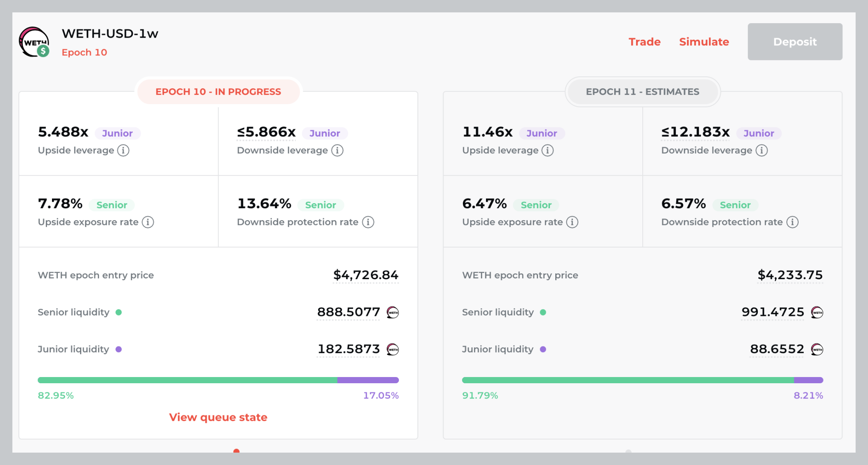The image size is (868, 465).
Task: Open View queue state link
Action: [x=218, y=417]
